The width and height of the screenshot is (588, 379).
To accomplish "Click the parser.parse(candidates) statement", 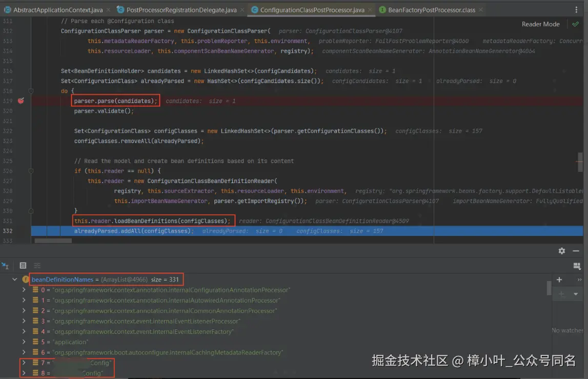I will pyautogui.click(x=115, y=101).
